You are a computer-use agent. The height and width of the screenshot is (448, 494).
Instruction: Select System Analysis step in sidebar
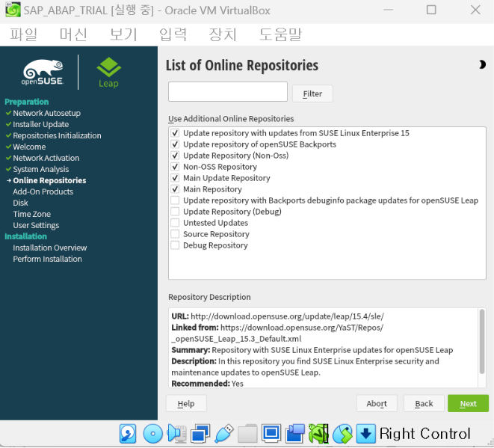tap(40, 170)
